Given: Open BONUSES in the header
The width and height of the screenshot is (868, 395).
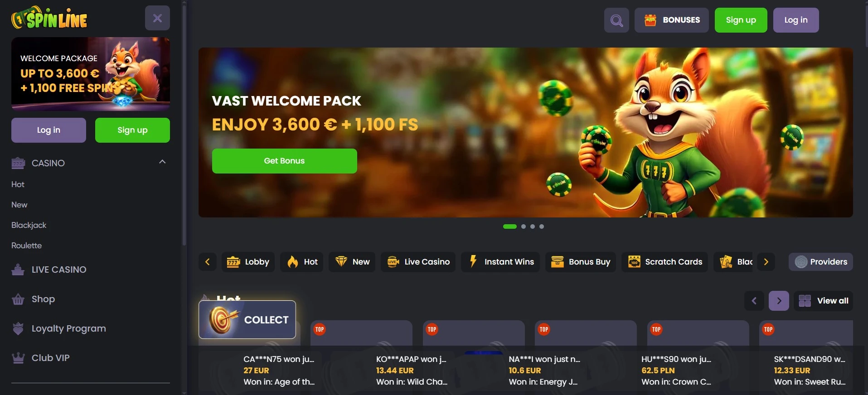Looking at the screenshot, I should 671,20.
